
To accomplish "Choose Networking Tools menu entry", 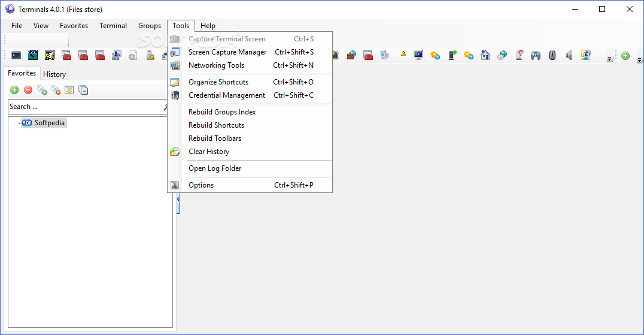I will tap(250, 65).
